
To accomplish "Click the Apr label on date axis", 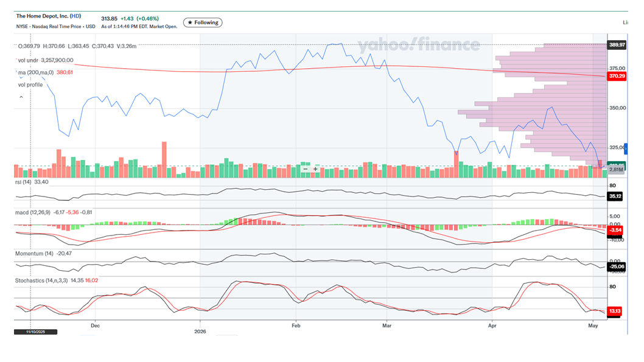I will (492, 325).
